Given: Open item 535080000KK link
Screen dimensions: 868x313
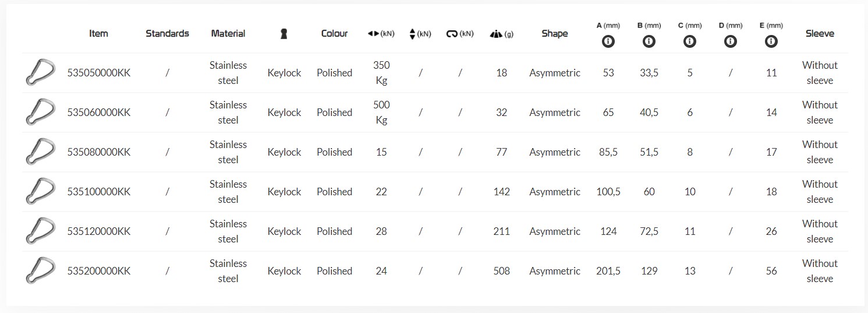Looking at the screenshot, I should pos(99,152).
